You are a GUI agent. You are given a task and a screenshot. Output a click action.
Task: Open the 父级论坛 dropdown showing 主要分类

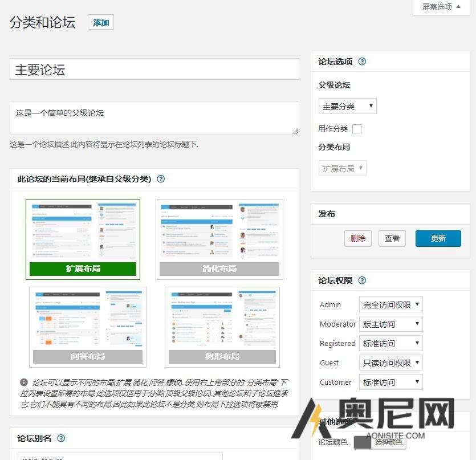(347, 106)
